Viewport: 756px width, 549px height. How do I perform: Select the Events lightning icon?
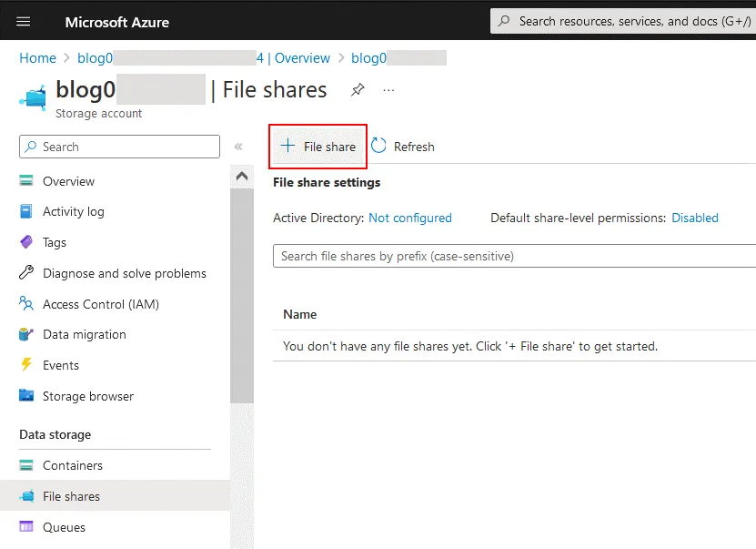coord(26,365)
